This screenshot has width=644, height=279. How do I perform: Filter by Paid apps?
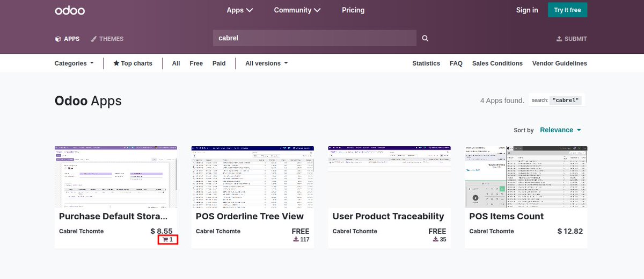[x=219, y=63]
